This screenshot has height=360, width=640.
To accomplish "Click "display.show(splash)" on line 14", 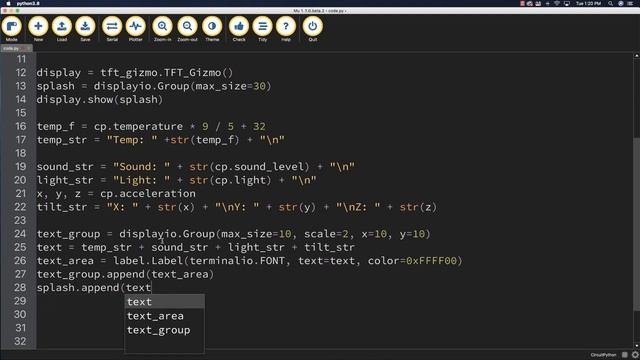I will tap(100, 100).
